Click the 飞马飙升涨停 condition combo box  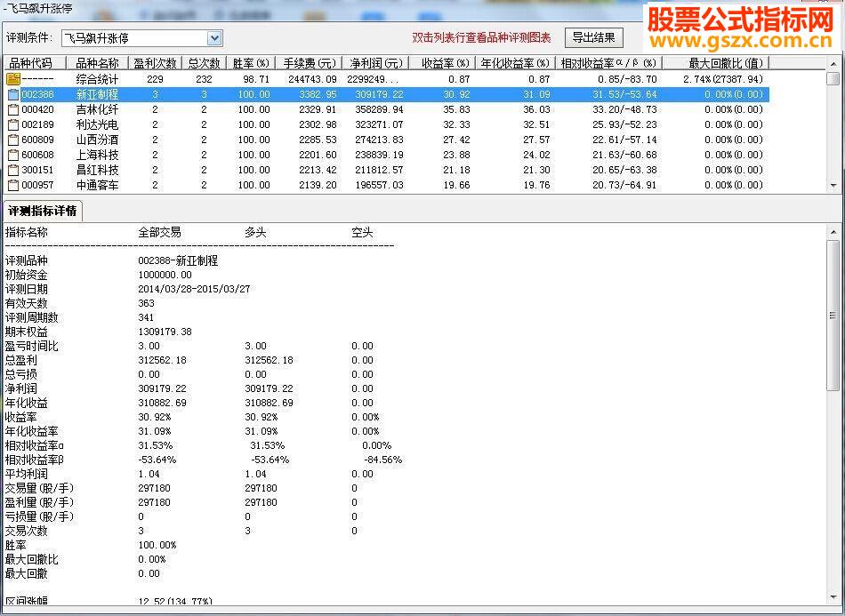[x=141, y=38]
